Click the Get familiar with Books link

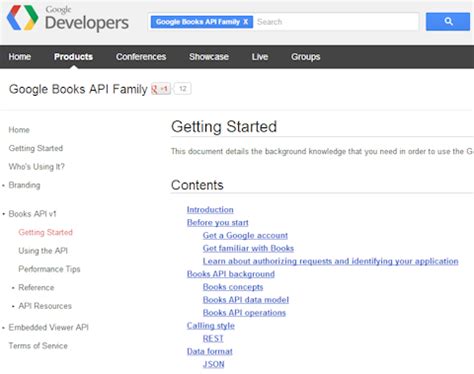pyautogui.click(x=248, y=248)
